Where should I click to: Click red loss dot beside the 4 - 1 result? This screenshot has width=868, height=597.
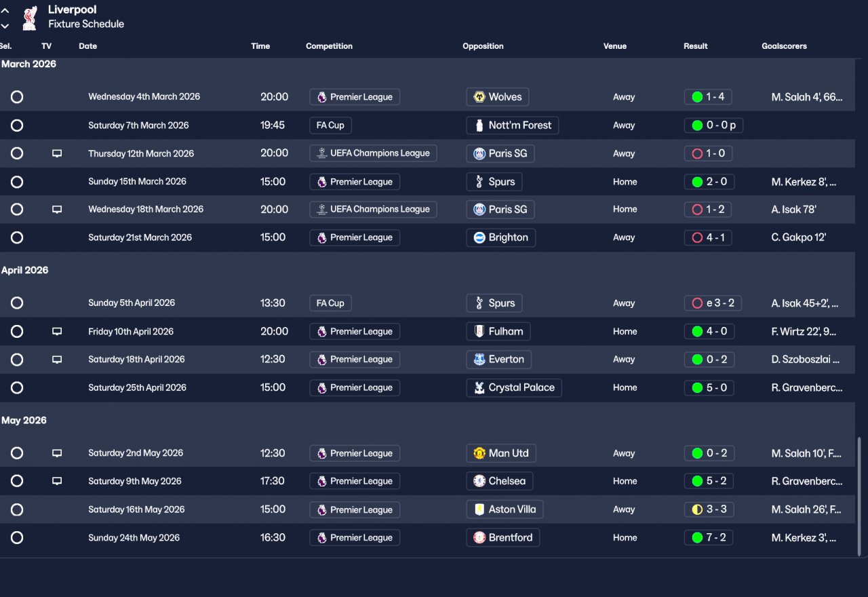[x=697, y=237]
